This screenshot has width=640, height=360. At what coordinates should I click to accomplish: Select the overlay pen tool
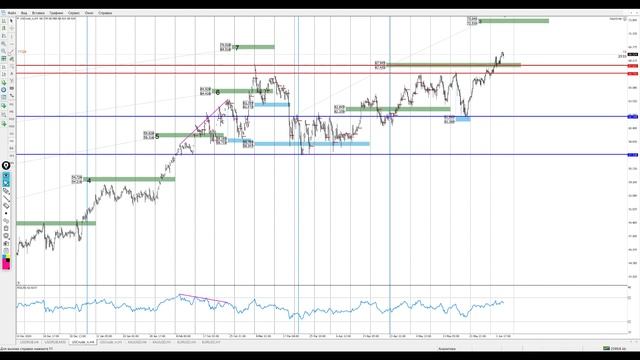(6, 191)
